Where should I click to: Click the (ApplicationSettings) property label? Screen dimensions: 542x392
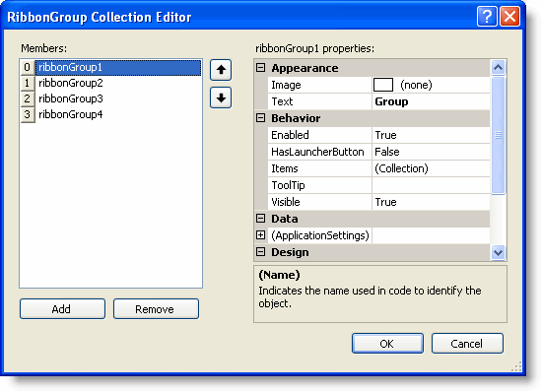(x=320, y=235)
